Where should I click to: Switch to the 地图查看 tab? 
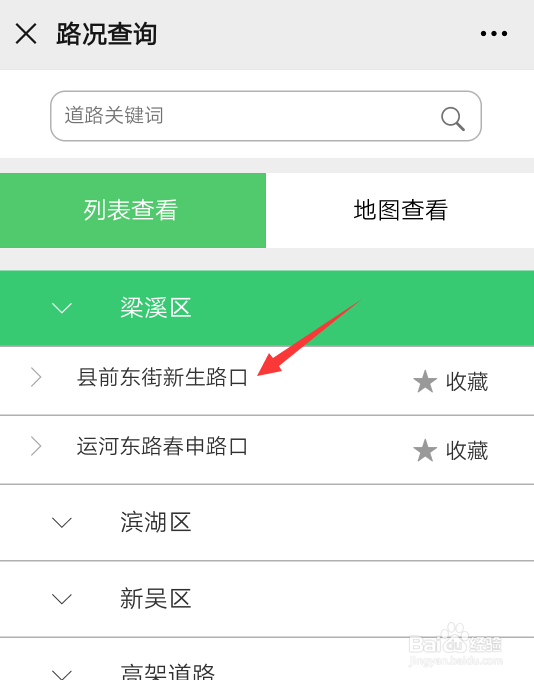pyautogui.click(x=400, y=210)
